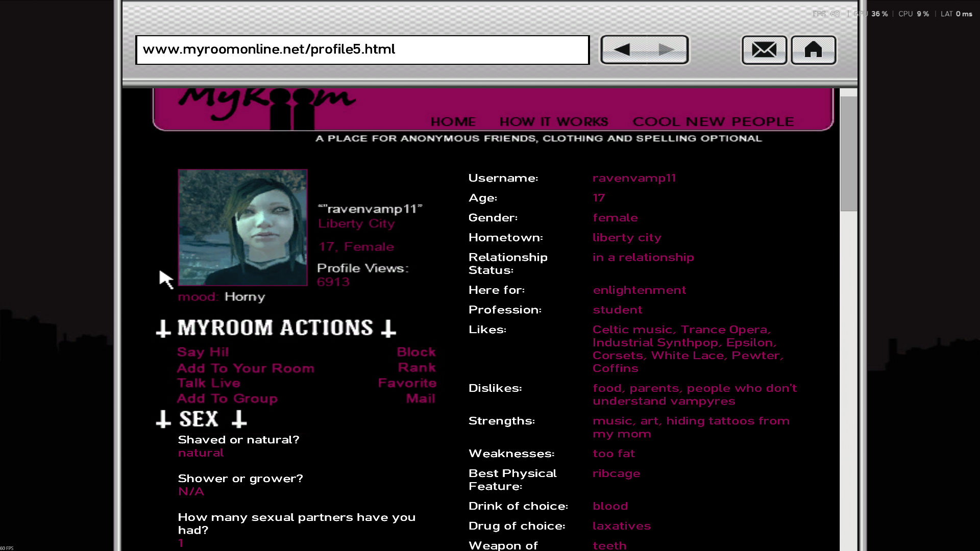Viewport: 980px width, 551px height.
Task: Click the Say Hi! link
Action: coord(203,352)
